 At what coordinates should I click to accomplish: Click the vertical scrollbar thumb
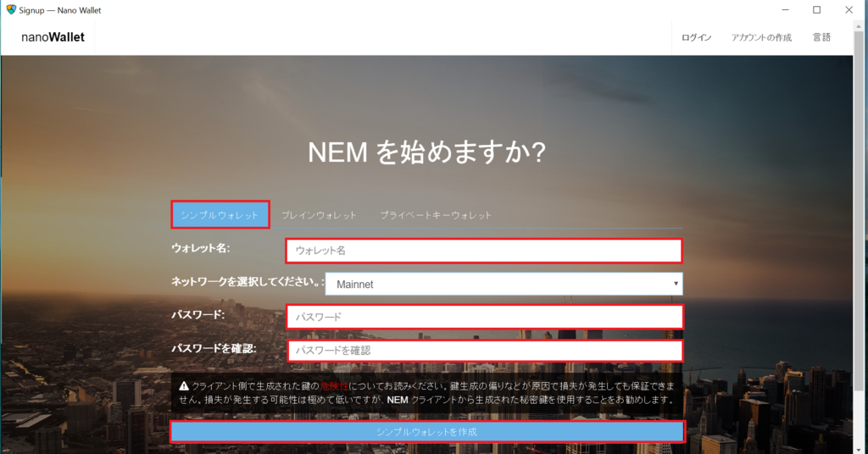(860, 210)
